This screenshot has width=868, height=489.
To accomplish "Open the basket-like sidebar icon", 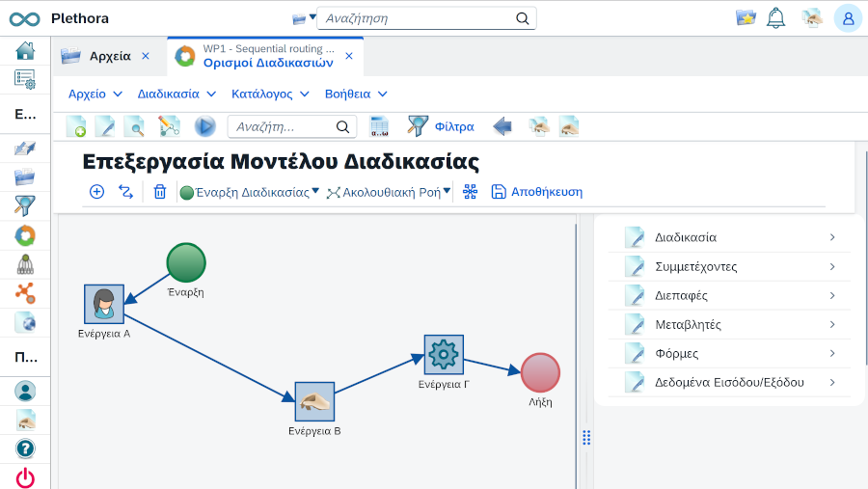I will tap(25, 264).
